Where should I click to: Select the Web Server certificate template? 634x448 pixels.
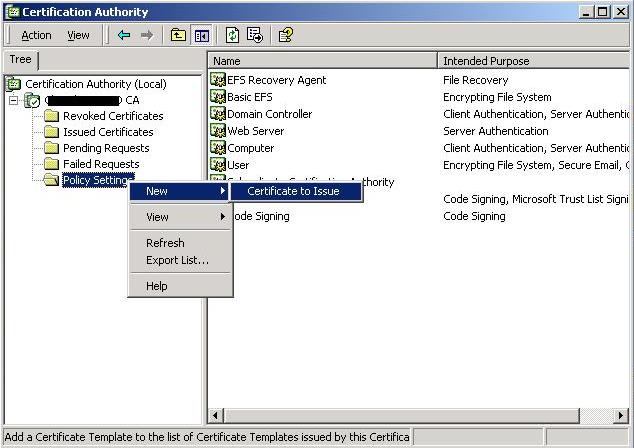pos(255,131)
